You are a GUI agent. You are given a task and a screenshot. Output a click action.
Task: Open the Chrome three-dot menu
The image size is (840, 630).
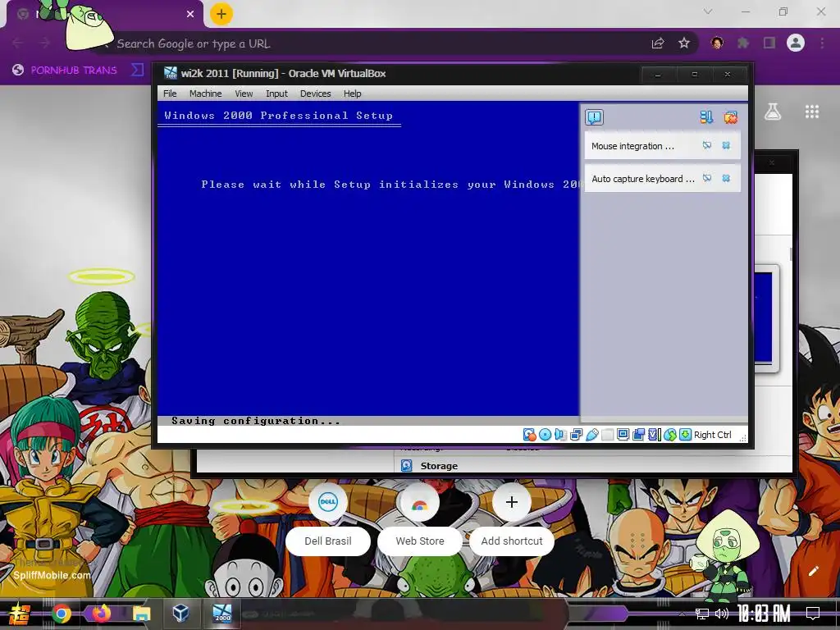tap(822, 43)
